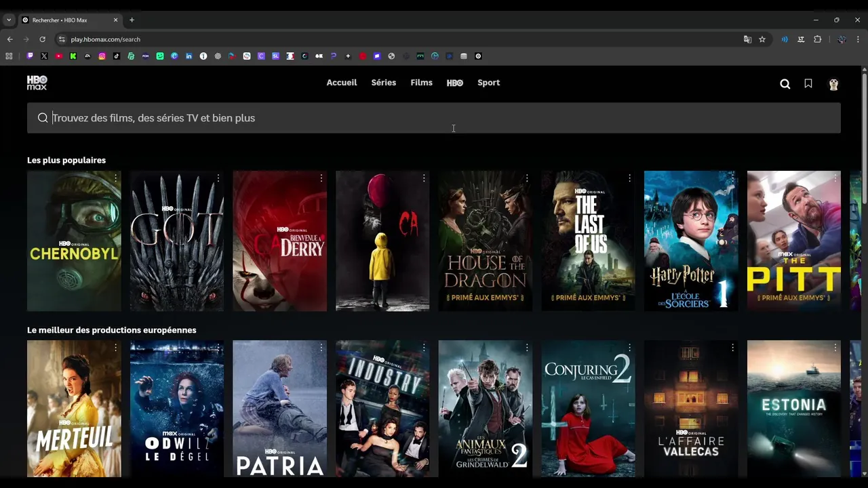This screenshot has width=868, height=488.
Task: Open the Kick bookmark icon
Action: click(x=73, y=56)
